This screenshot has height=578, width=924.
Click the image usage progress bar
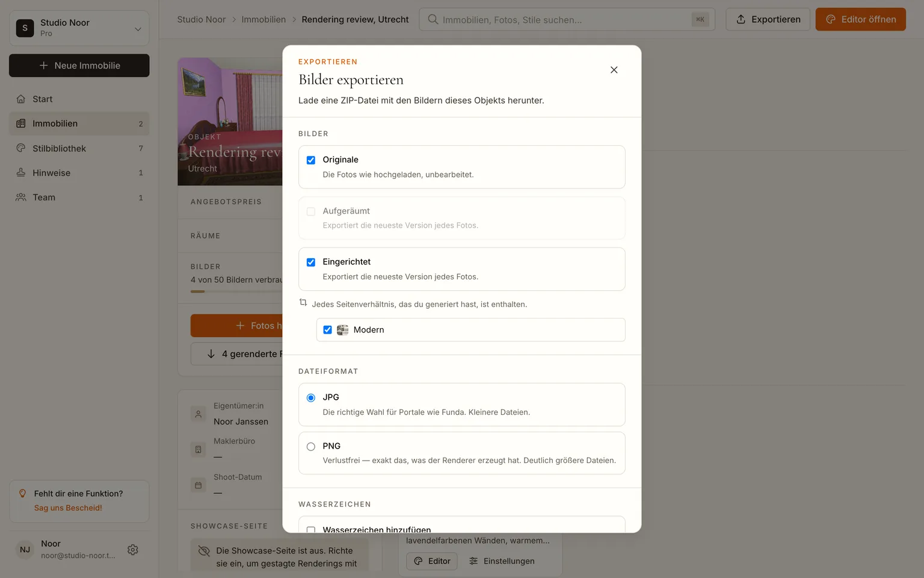[236, 291]
